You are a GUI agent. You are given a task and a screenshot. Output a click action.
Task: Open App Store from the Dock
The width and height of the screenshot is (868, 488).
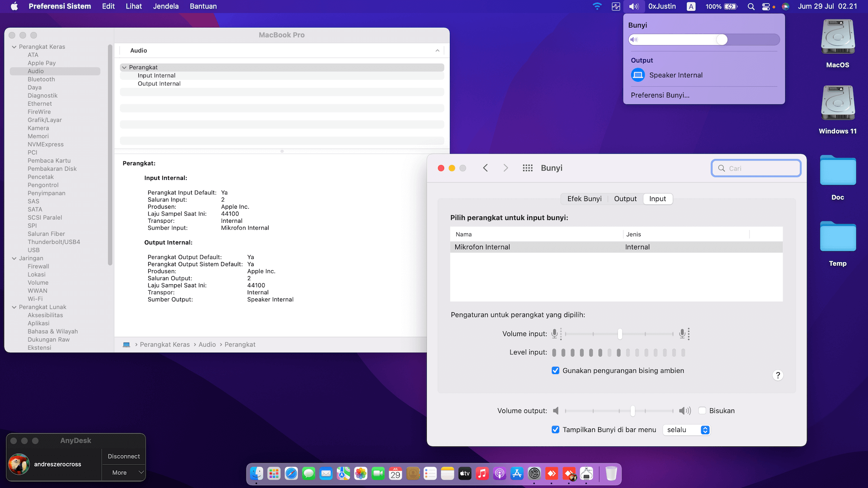click(x=517, y=473)
